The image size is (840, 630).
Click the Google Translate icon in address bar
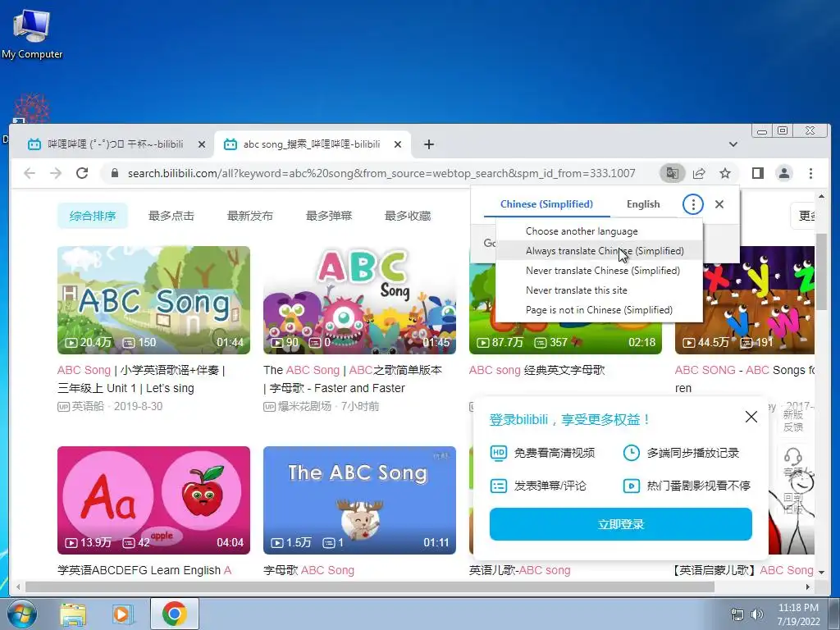coord(672,173)
